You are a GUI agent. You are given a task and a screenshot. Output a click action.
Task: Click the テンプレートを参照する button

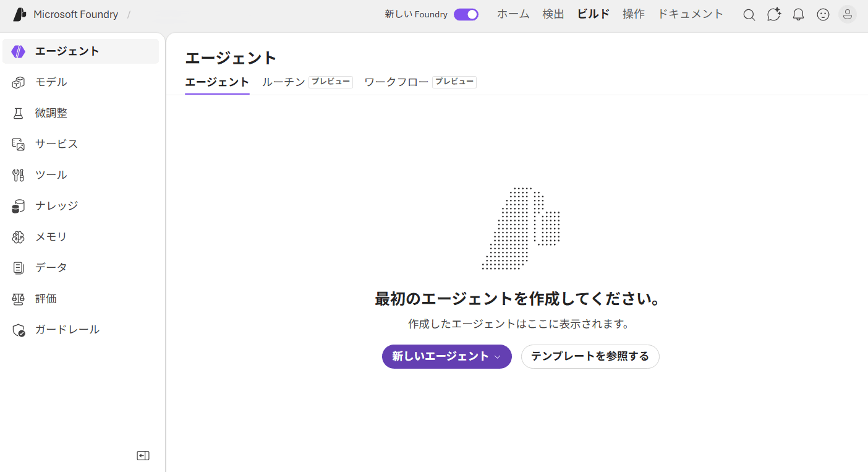(590, 356)
